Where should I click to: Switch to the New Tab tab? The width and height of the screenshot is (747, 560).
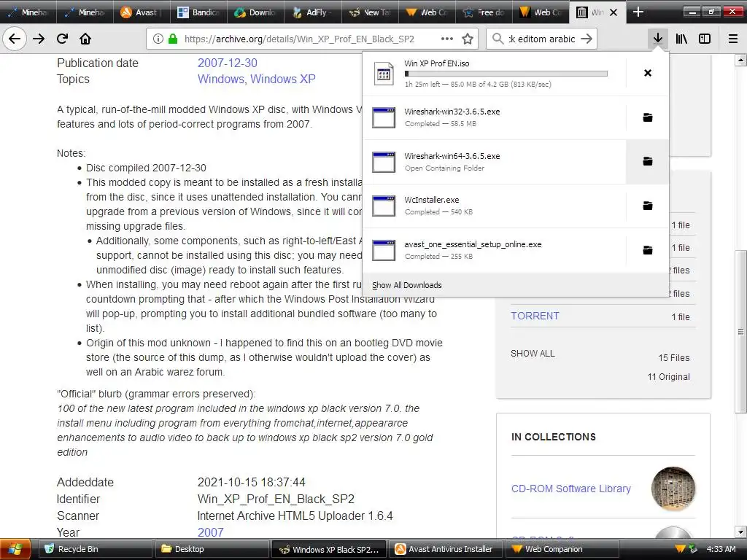pos(368,12)
